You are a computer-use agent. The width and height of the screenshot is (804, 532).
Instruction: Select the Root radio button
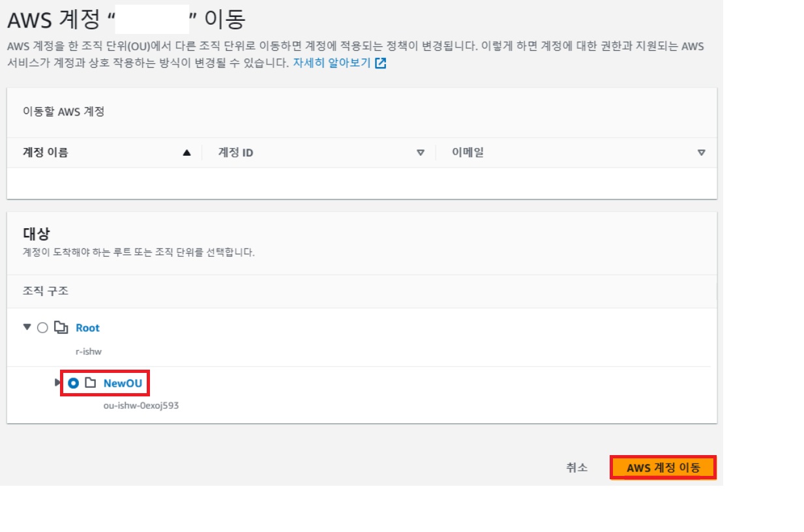(42, 328)
